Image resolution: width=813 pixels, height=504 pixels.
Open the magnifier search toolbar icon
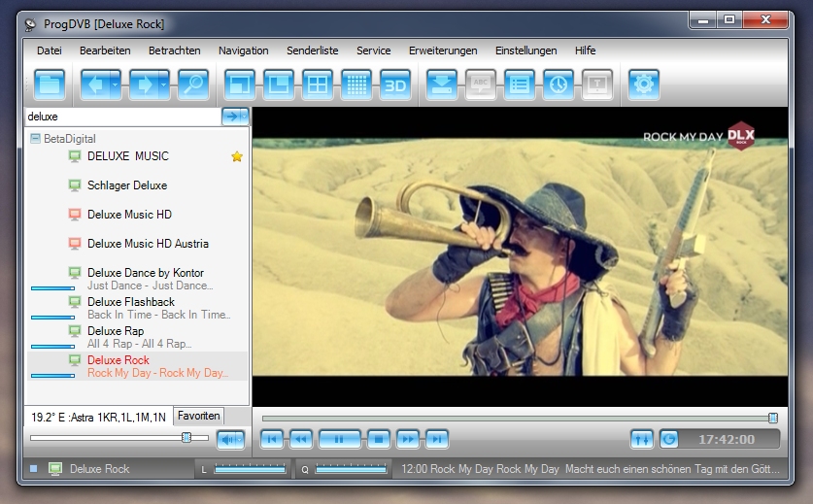(193, 84)
